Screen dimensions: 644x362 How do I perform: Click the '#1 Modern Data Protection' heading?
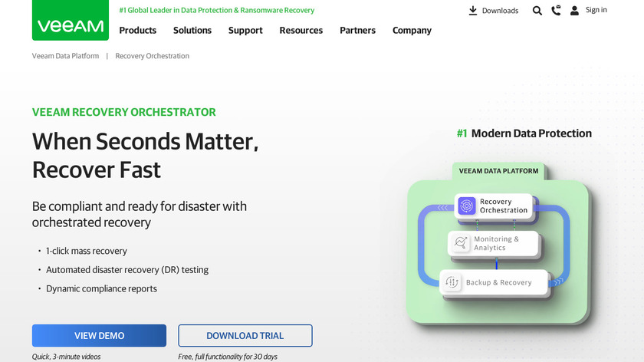524,133
